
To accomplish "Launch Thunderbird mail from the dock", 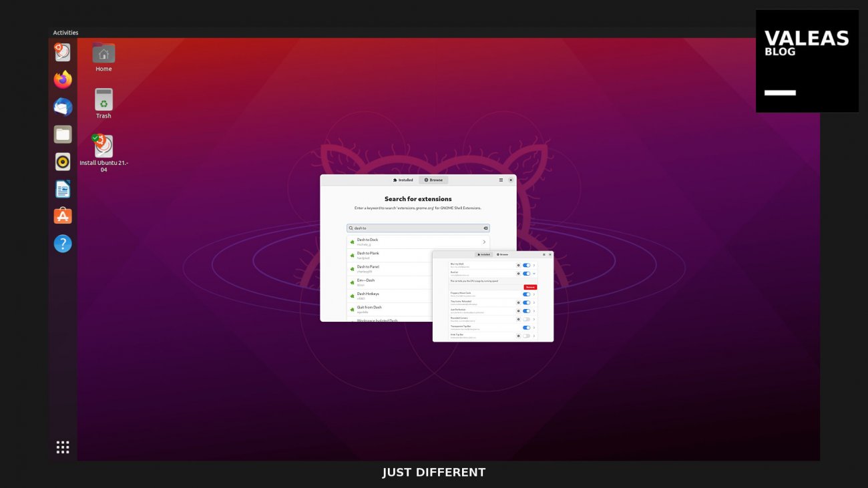I will tap(63, 107).
